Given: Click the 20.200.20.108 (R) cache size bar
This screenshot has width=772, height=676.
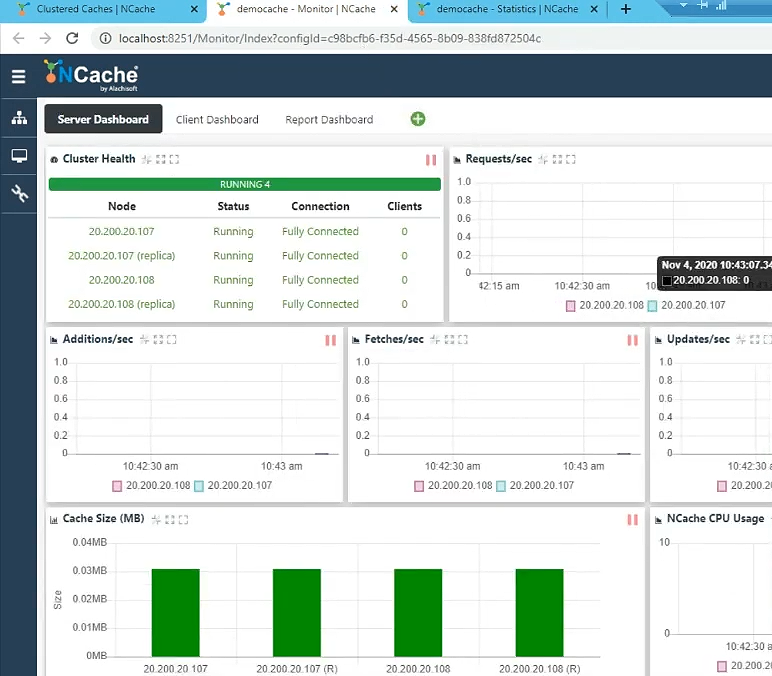Looking at the screenshot, I should tap(540, 612).
